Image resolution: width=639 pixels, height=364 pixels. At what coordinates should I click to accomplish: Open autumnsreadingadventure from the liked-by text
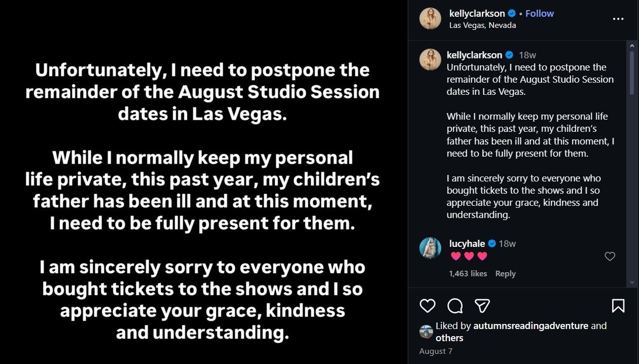pos(530,326)
